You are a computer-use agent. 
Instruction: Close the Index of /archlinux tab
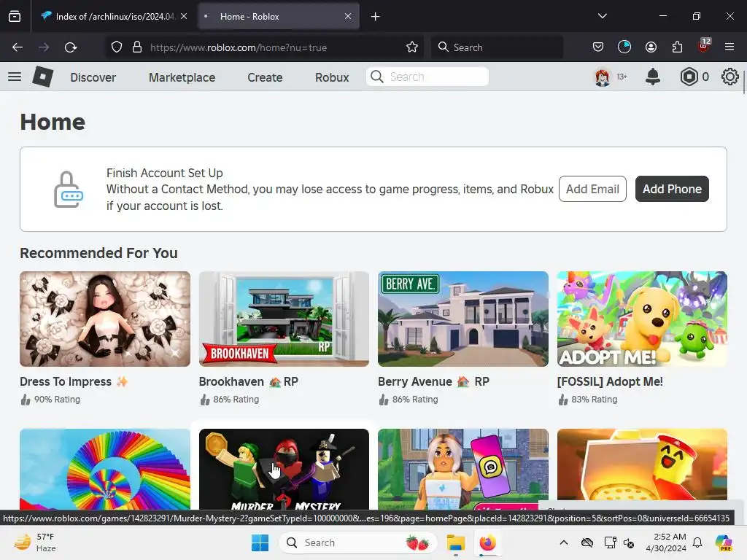[x=184, y=16]
